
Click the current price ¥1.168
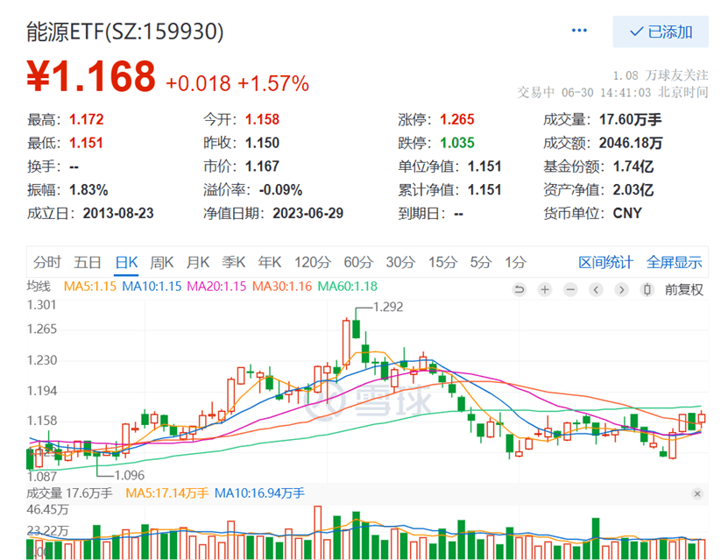[x=91, y=75]
